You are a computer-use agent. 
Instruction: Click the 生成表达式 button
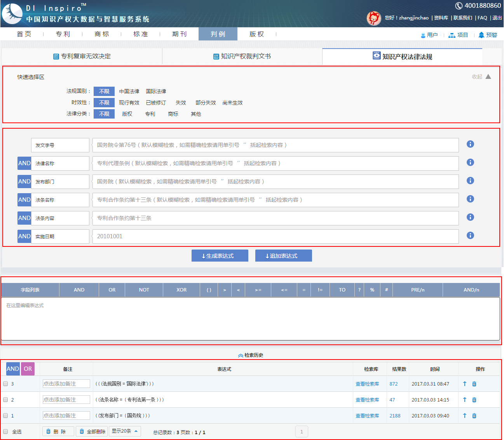tap(220, 256)
